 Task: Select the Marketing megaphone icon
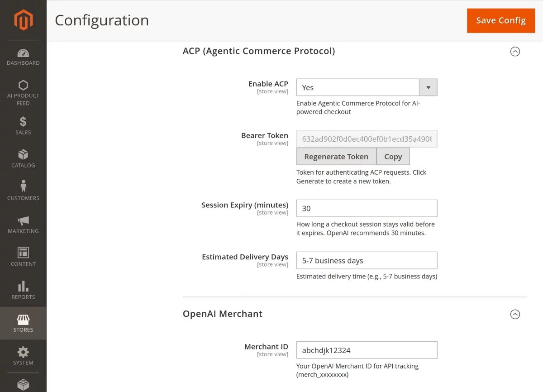pyautogui.click(x=23, y=220)
